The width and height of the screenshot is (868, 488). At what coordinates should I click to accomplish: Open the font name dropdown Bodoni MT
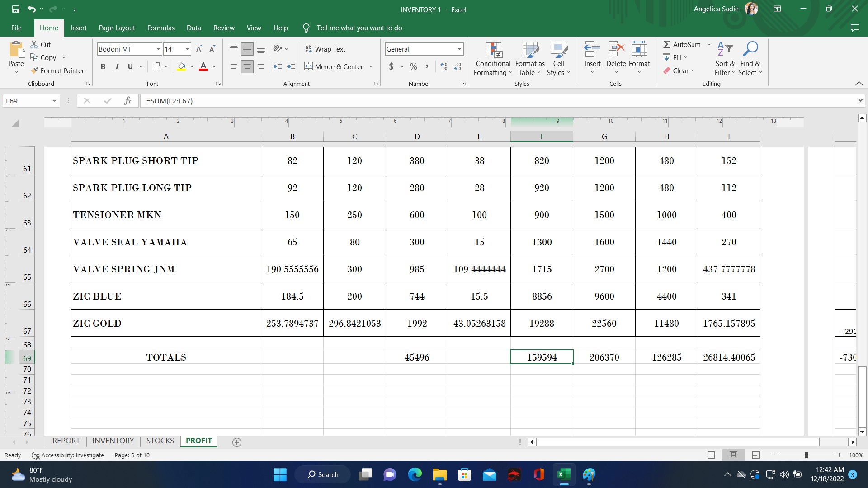158,49
